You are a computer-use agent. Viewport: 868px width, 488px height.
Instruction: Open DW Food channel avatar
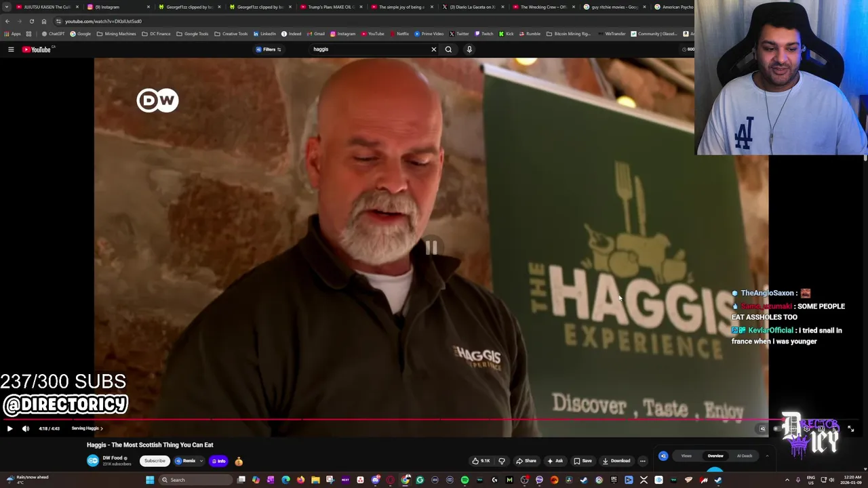pyautogui.click(x=93, y=461)
